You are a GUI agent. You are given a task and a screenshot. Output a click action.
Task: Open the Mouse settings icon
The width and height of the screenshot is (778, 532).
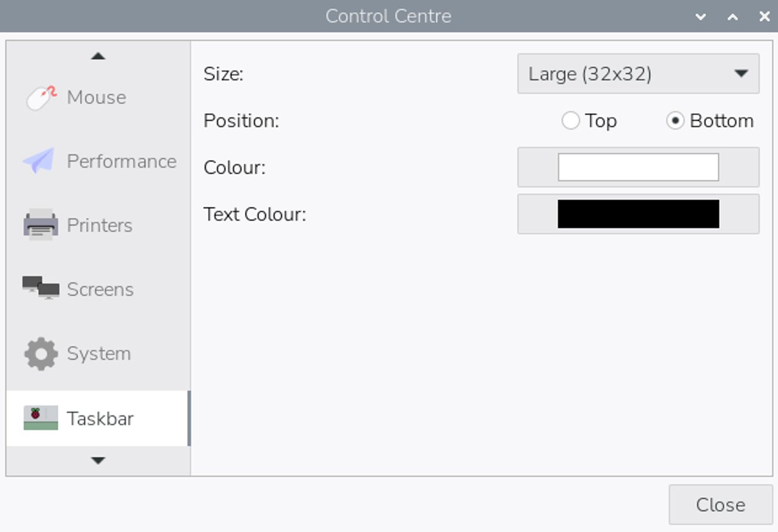click(41, 97)
